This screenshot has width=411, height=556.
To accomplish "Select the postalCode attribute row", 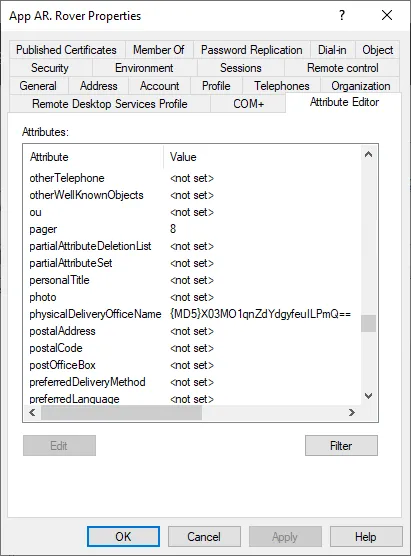I will (x=192, y=348).
